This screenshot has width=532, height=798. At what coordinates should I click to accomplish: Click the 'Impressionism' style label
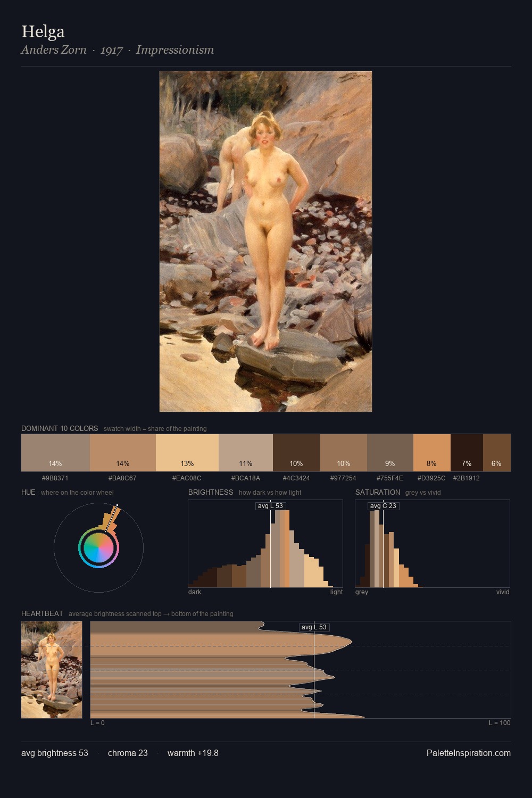[x=175, y=50]
